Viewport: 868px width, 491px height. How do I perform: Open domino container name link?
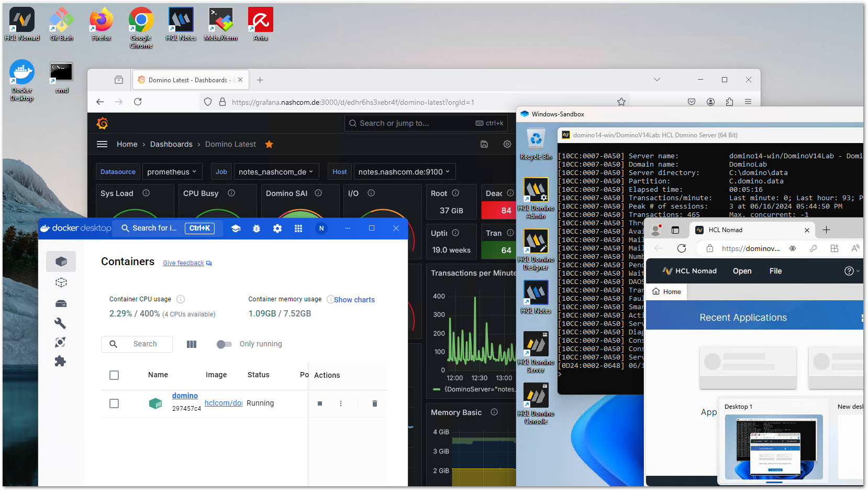185,396
